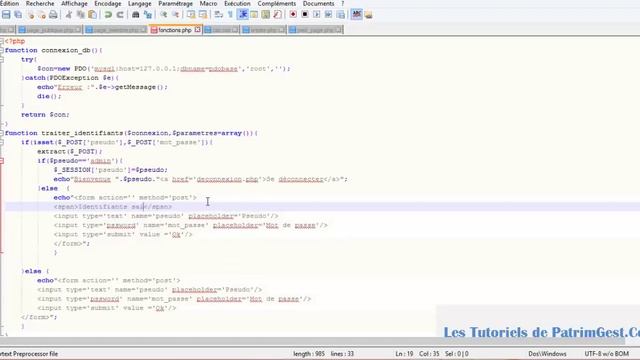The height and width of the screenshot is (360, 640).
Task: Place the cursor on the 'die();' line
Action: pyautogui.click(x=49, y=96)
